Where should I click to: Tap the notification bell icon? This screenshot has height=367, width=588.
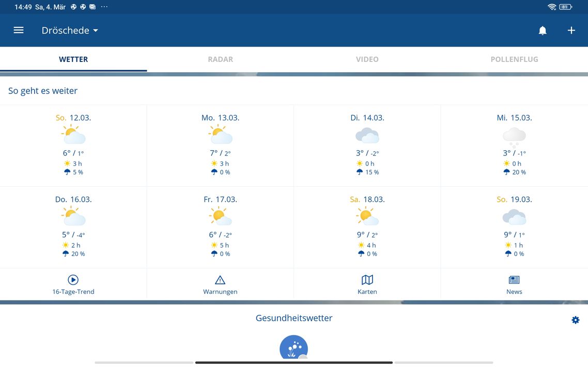[x=543, y=30]
